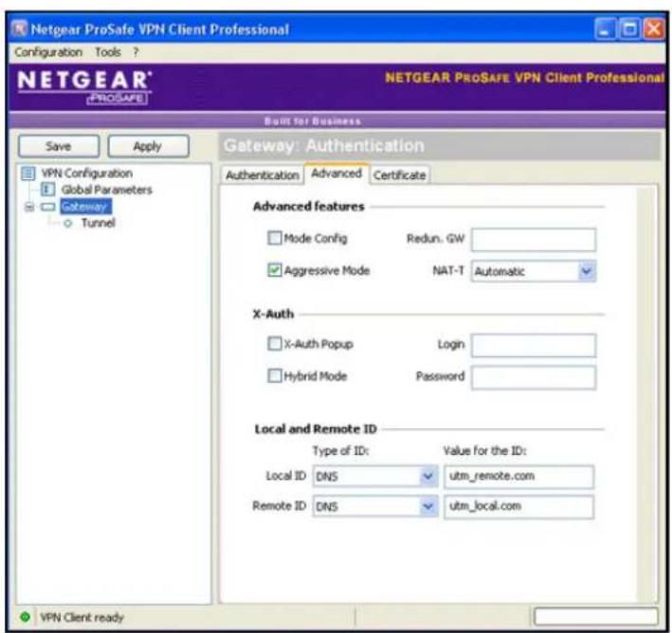Open the Configuration menu
The width and height of the screenshot is (672, 633).
pos(48,52)
